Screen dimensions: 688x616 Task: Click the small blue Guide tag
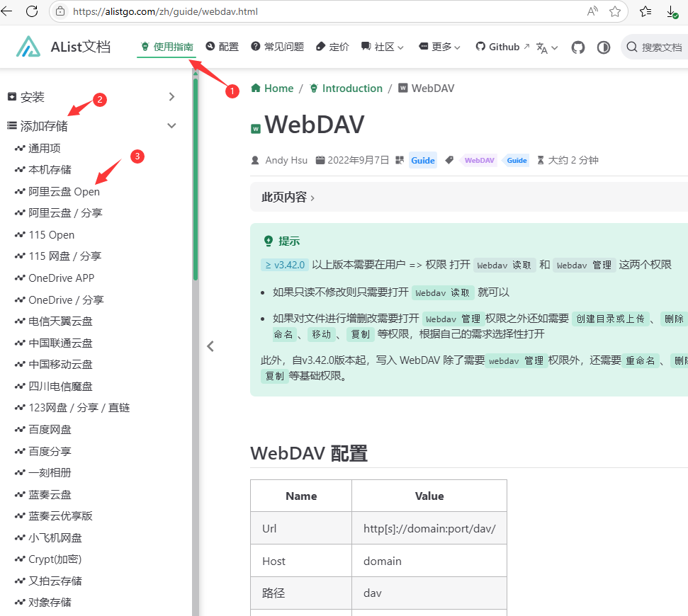click(x=517, y=161)
